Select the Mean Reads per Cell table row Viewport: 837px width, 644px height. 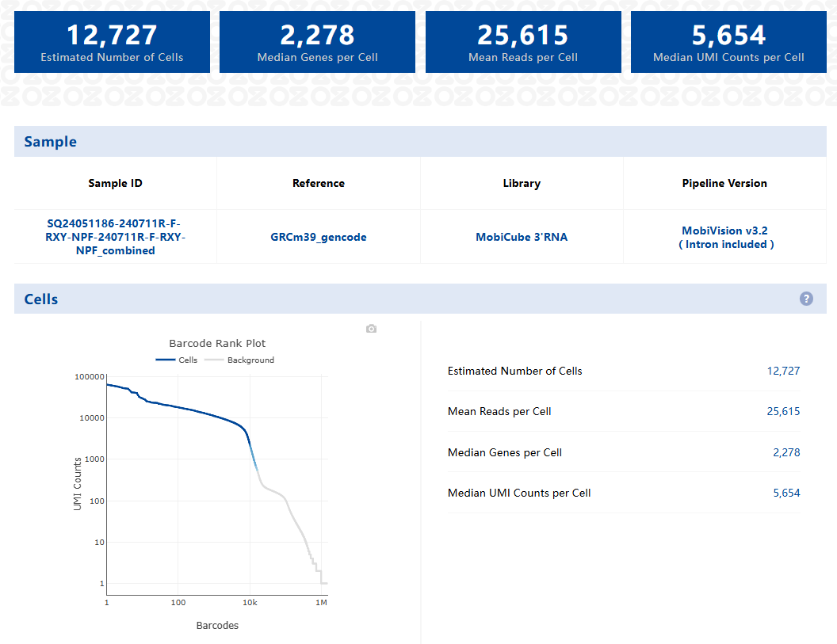pos(623,411)
